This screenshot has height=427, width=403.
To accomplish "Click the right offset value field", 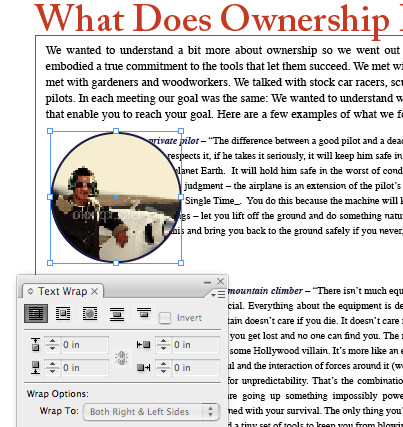I will click(x=196, y=368).
